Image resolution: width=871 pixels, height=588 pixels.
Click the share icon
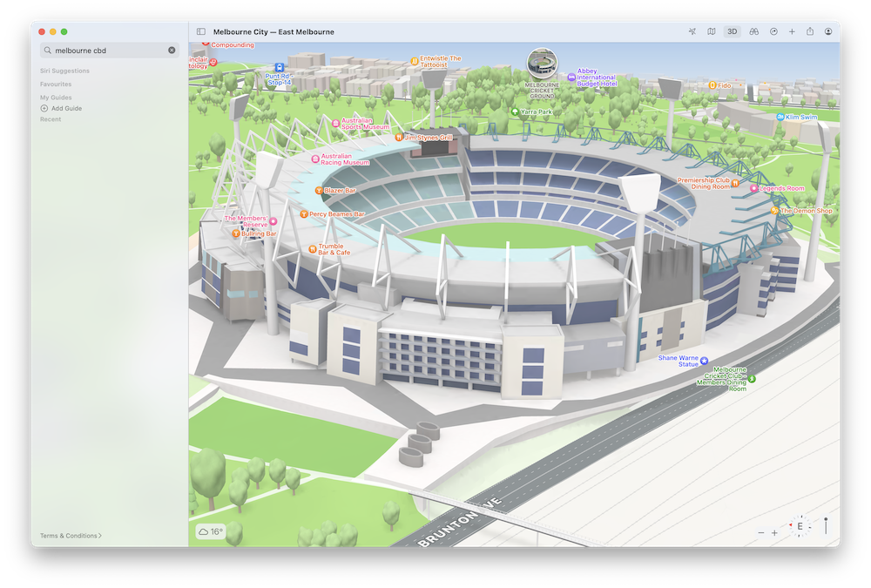click(x=810, y=32)
